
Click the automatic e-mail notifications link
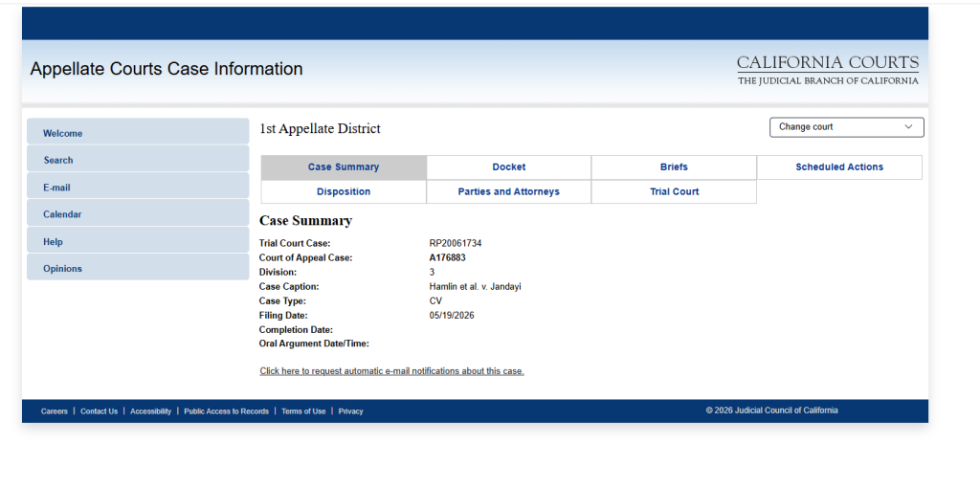tap(391, 370)
